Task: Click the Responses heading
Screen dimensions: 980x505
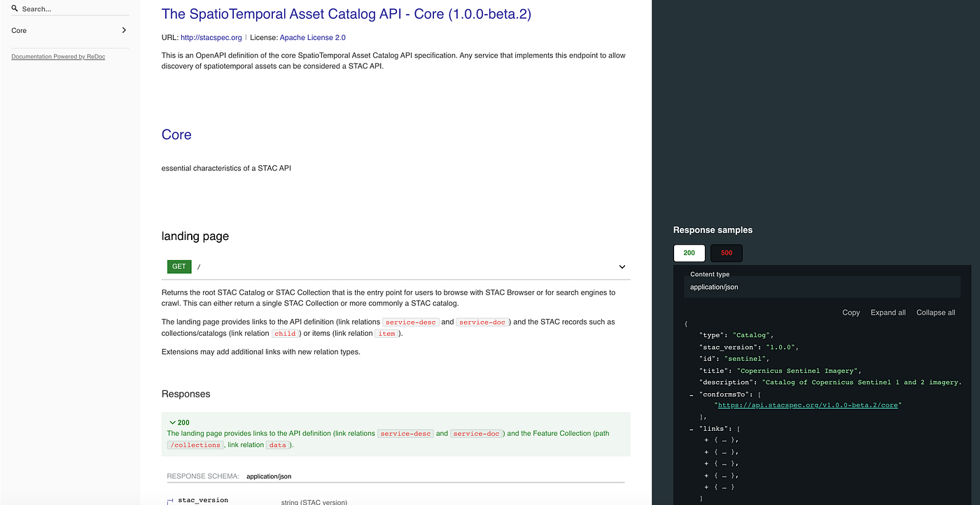Action: coord(186,394)
